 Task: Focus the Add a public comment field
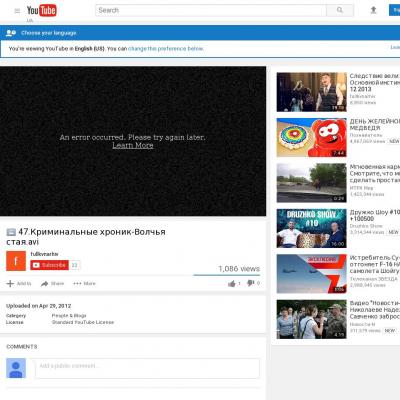147,368
